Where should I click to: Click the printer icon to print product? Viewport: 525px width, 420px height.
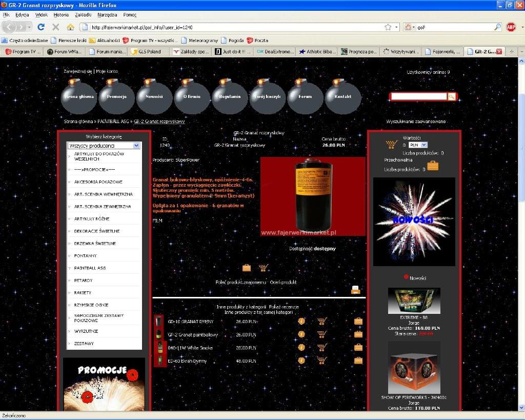pyautogui.click(x=356, y=290)
